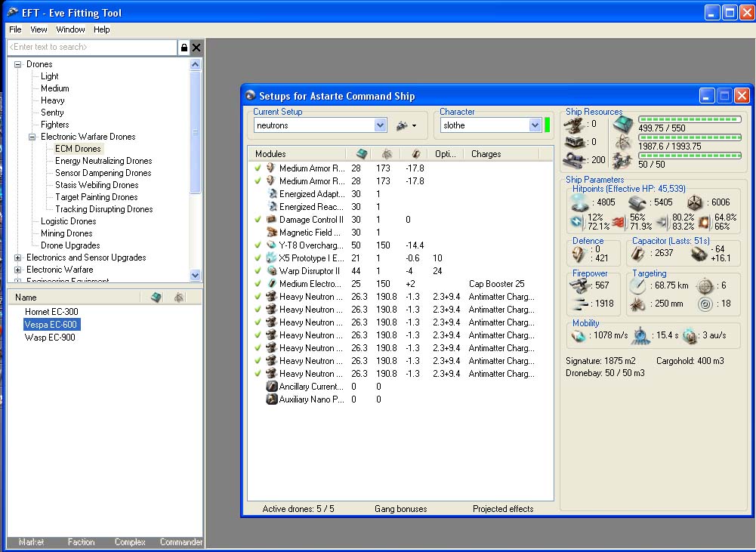Click the capacitor capacity icon showing 2637
Image resolution: width=756 pixels, height=552 pixels.
coord(638,254)
